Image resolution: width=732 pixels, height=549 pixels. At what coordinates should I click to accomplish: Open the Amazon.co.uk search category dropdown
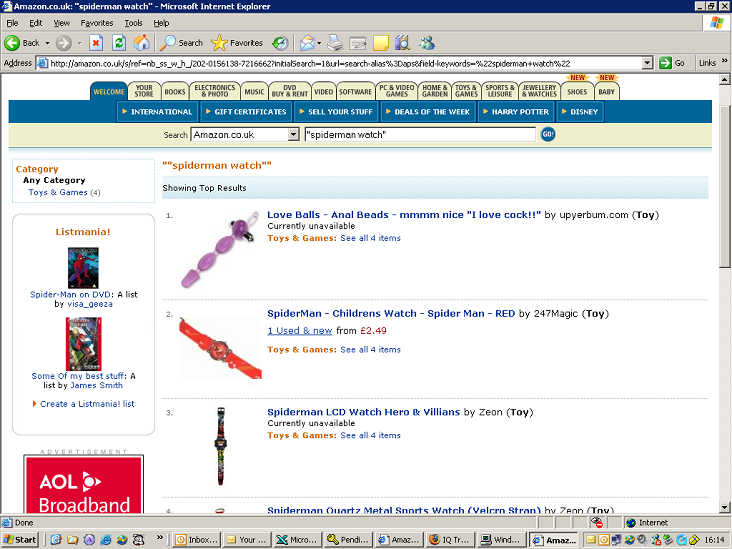point(293,134)
